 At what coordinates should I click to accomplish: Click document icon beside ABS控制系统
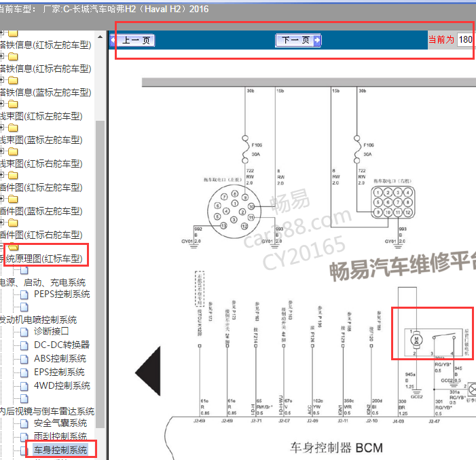pos(24,359)
